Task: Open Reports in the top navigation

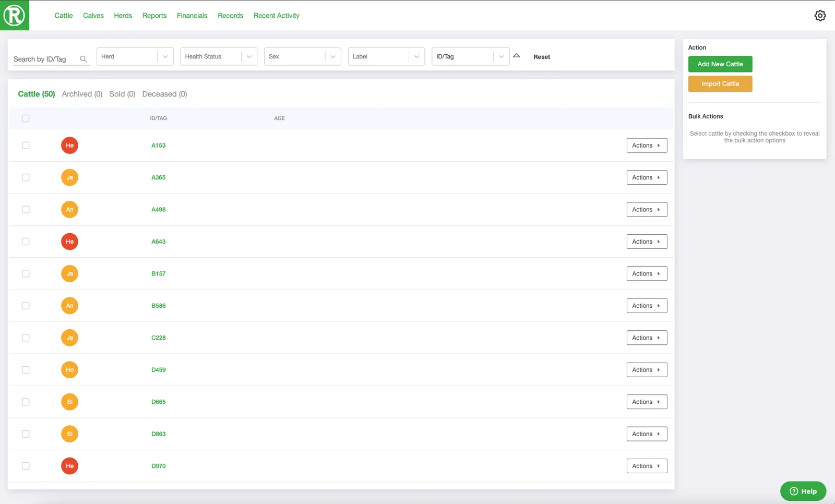Action: 154,16
